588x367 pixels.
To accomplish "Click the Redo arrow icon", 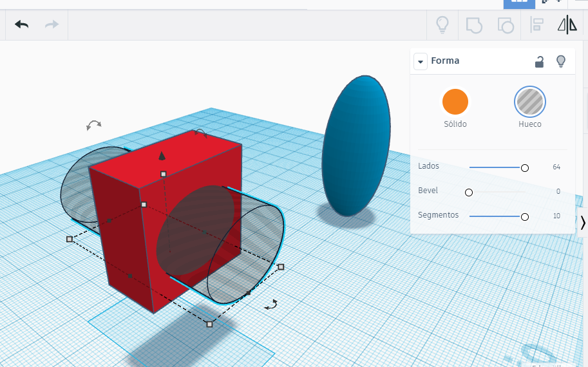I will tap(52, 24).
